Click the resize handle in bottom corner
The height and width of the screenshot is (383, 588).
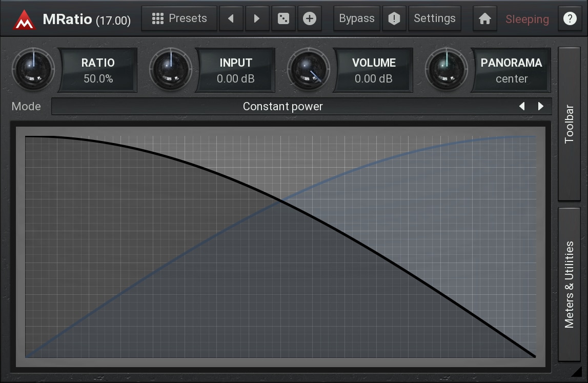click(576, 371)
